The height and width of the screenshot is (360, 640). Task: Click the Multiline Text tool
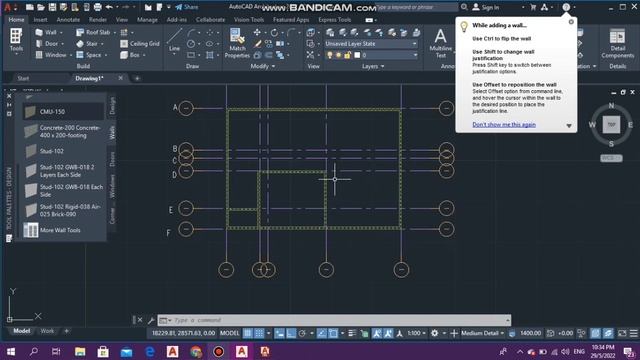tap(440, 43)
